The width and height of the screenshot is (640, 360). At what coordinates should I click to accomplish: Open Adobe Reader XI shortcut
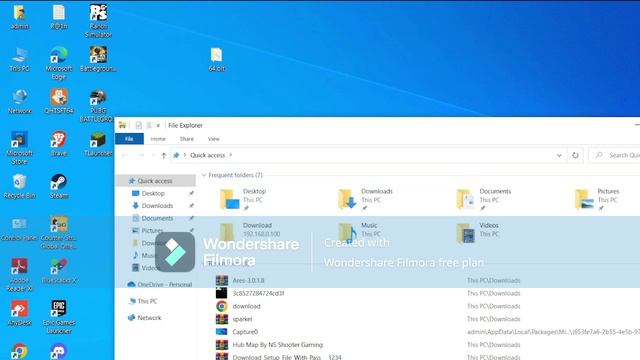(19, 275)
